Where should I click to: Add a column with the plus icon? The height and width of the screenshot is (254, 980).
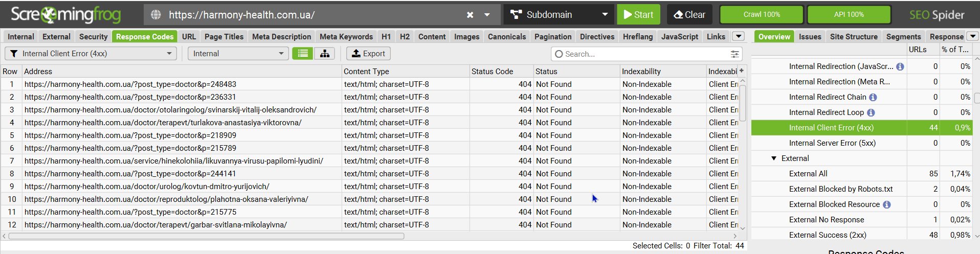[742, 71]
